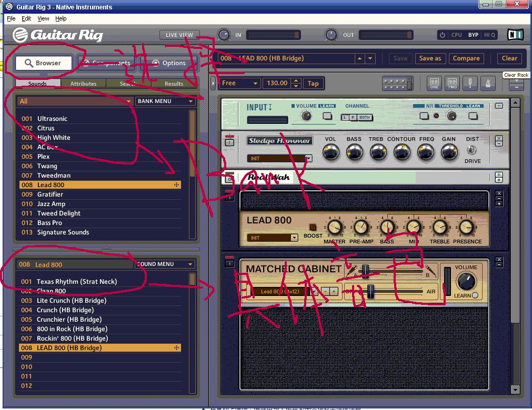This screenshot has width=532, height=410.
Task: Expand the RealWah module with plus
Action: 499,180
